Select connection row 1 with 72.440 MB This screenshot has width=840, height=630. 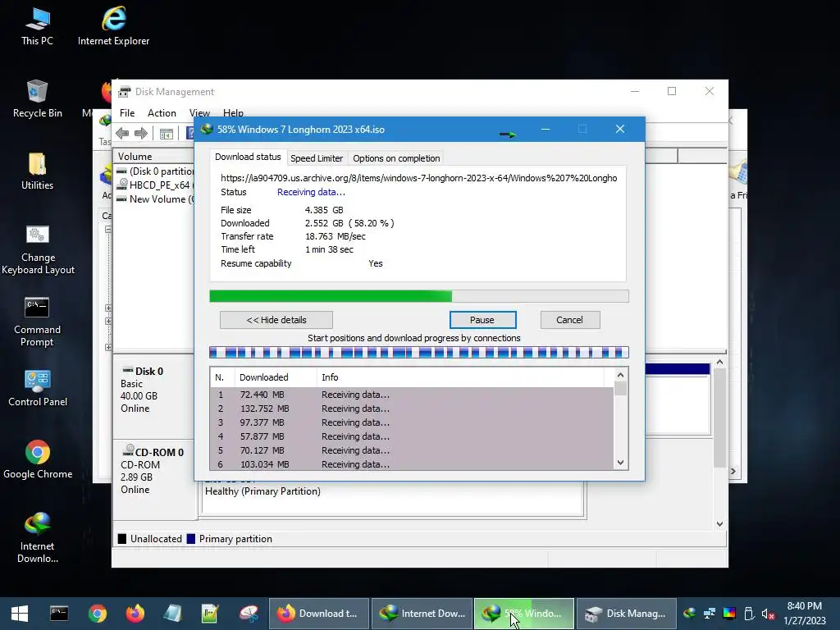[412, 395]
